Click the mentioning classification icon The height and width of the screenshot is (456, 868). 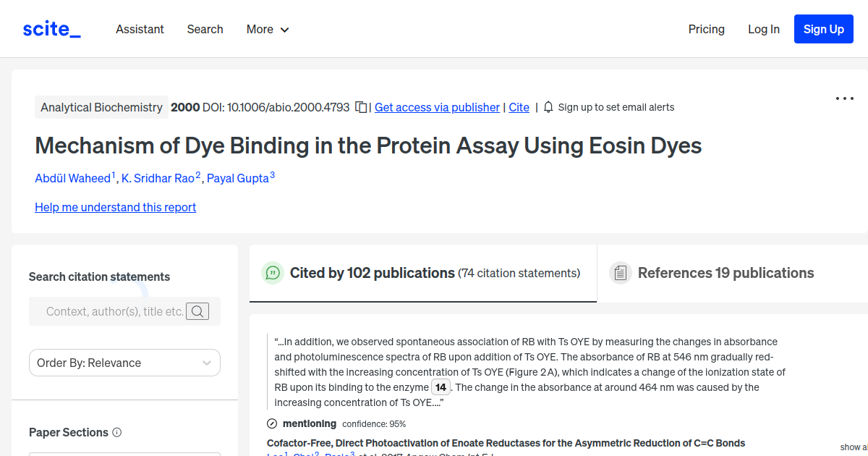[x=271, y=423]
